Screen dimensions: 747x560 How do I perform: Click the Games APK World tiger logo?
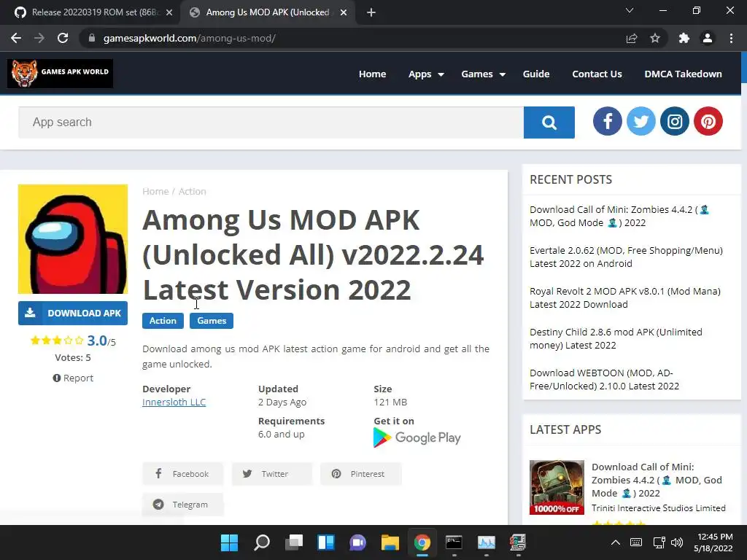(60, 74)
